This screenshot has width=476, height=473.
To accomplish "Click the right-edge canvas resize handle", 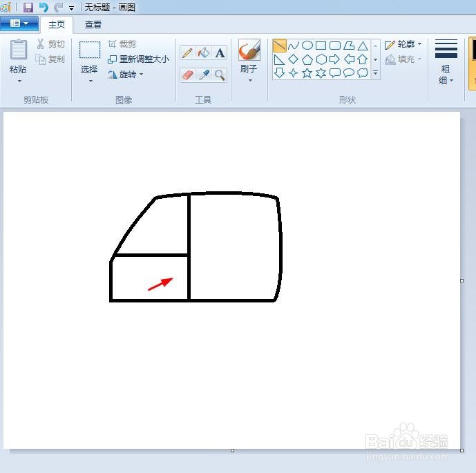I will click(x=462, y=280).
